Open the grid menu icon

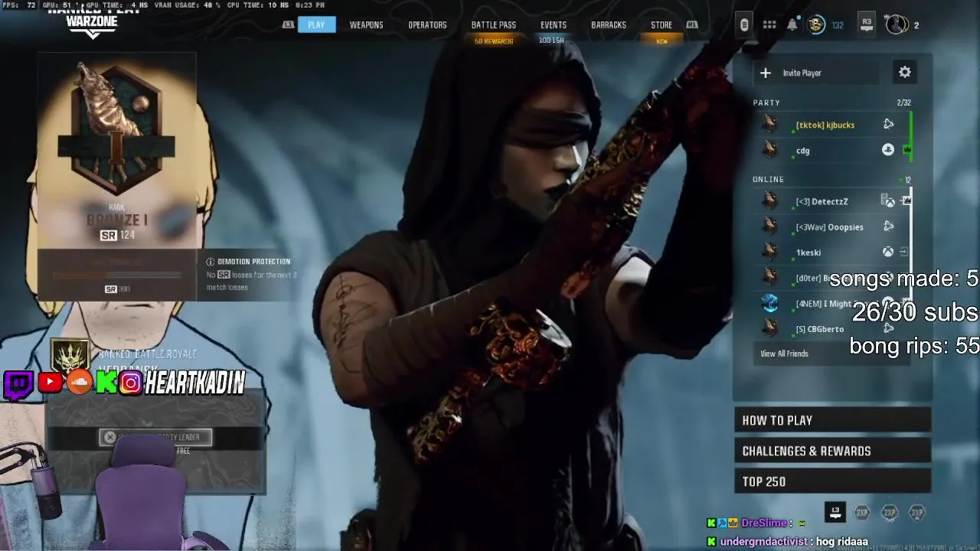[769, 25]
